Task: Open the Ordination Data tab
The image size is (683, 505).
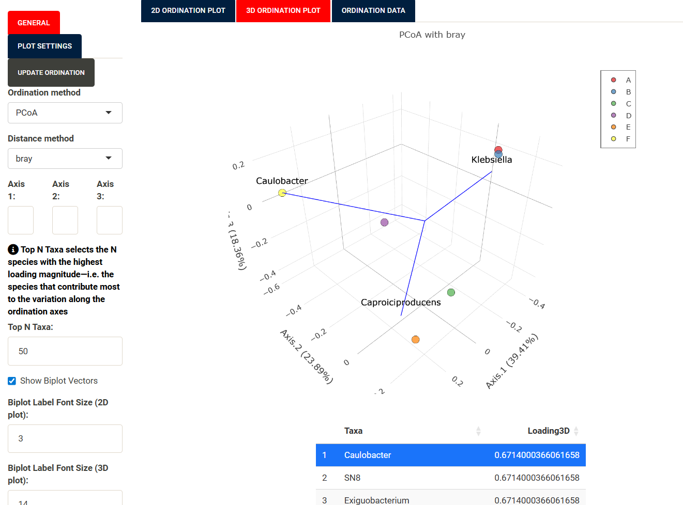Action: 373,11
